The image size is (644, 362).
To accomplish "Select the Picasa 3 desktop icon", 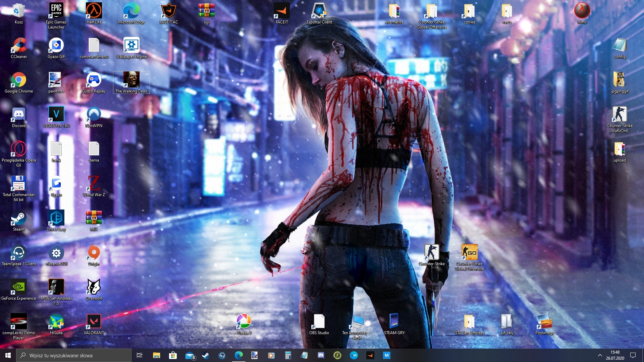I will tap(244, 324).
